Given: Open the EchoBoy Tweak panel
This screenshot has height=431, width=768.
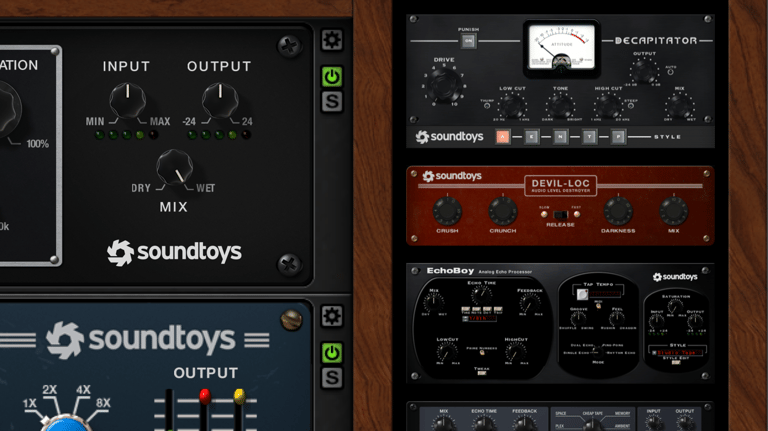Looking at the screenshot, I should 482,373.
